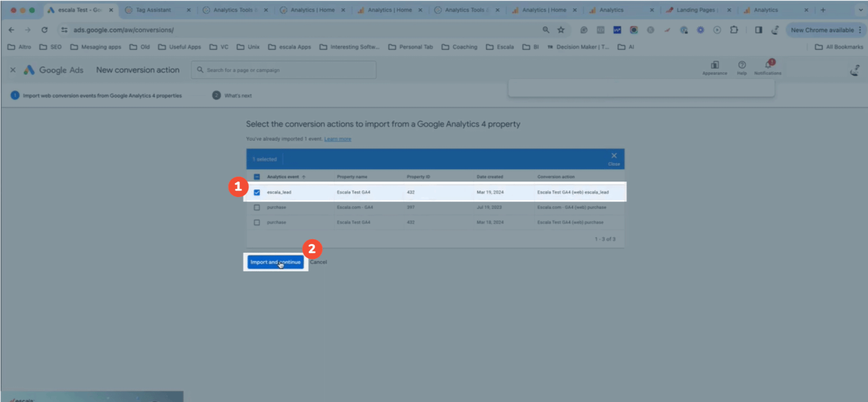Open the escala Apps bookmarks folder
868x402 pixels.
pos(290,47)
